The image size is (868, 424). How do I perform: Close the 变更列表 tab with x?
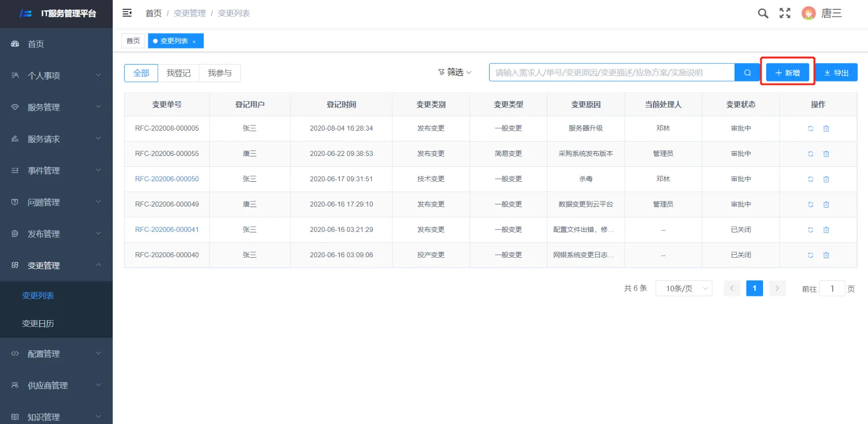click(x=194, y=41)
